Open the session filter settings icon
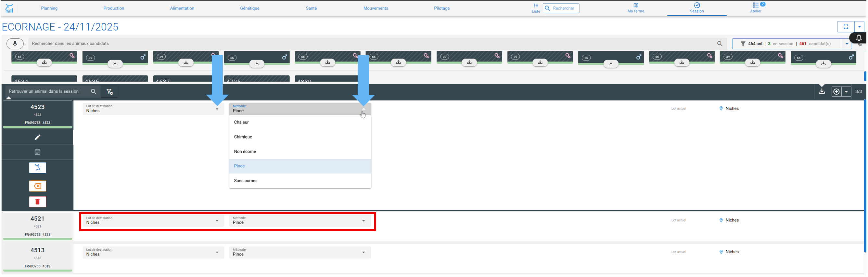868x277 pixels. [x=109, y=91]
